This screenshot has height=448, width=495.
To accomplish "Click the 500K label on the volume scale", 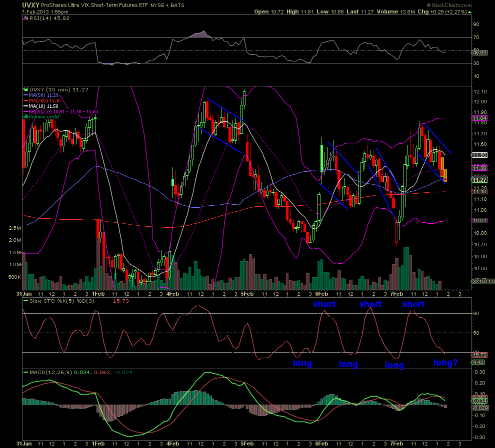I will [15, 277].
